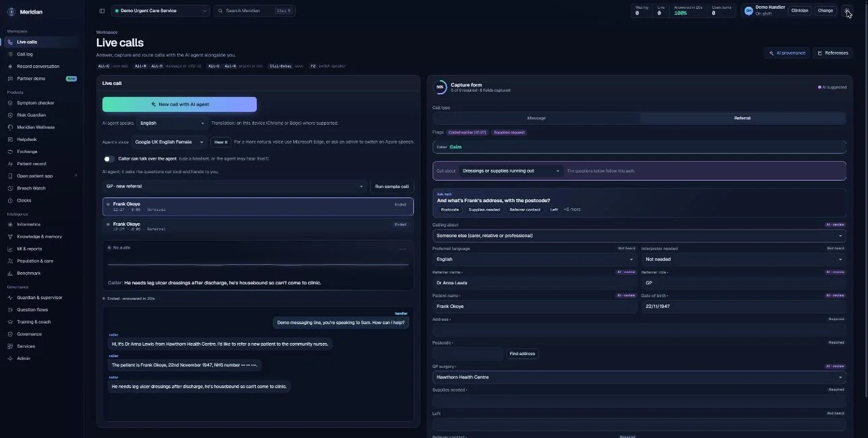Click the Symptom checker shield icon
Screen dimensions: 868x438
coord(11,103)
